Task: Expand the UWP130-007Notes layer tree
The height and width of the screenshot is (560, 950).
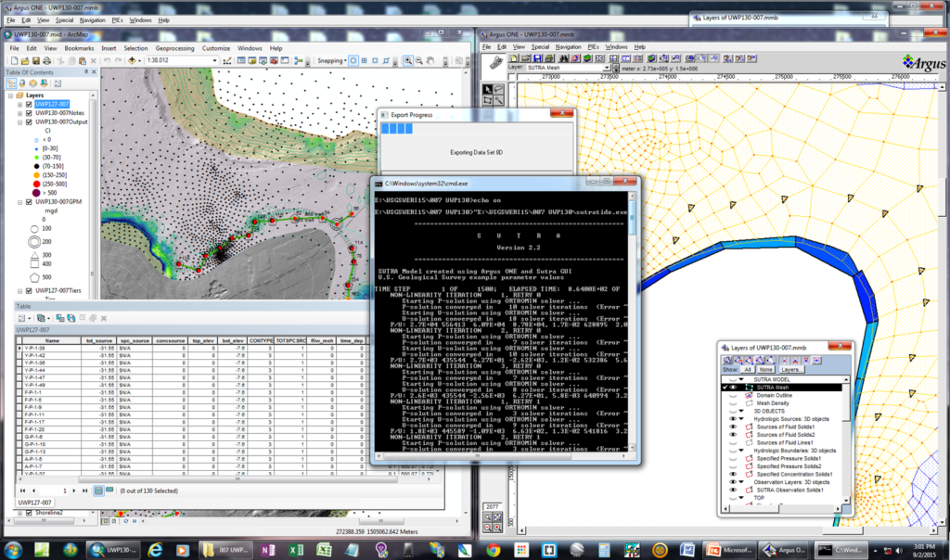Action: coord(20,113)
